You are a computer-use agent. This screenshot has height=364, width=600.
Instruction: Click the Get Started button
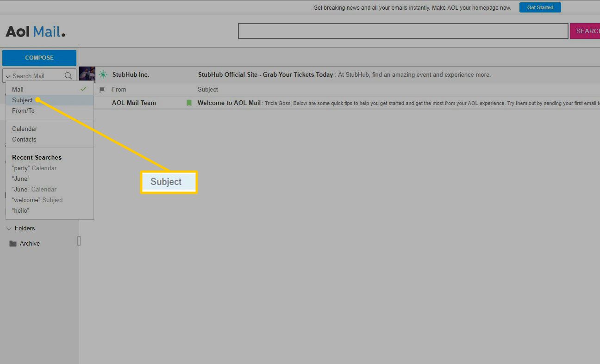point(540,7)
